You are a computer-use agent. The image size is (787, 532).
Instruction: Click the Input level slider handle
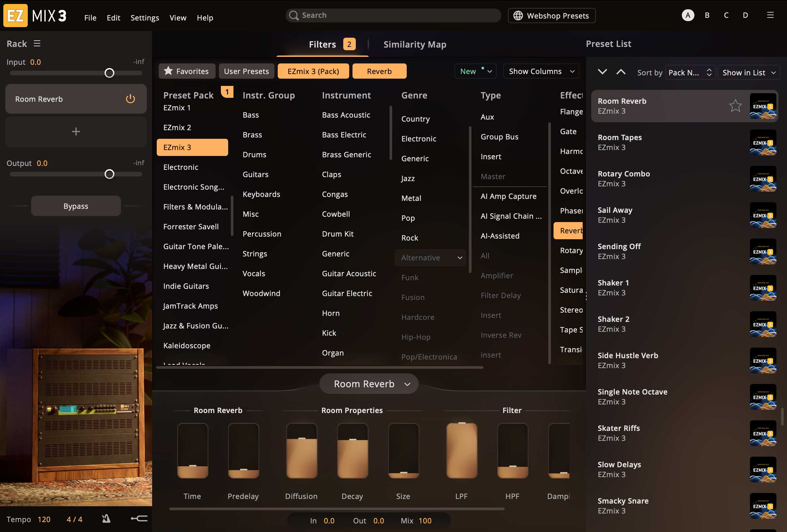click(109, 73)
